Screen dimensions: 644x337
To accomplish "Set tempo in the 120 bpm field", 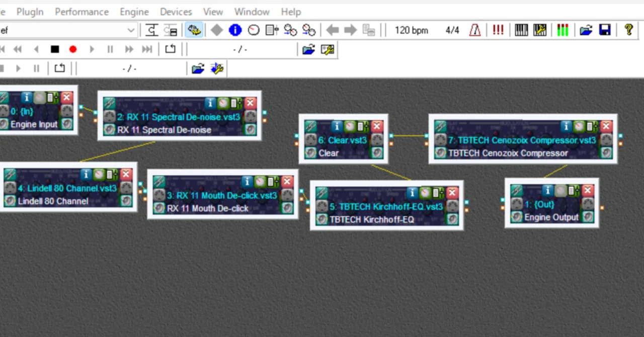I will coord(411,30).
